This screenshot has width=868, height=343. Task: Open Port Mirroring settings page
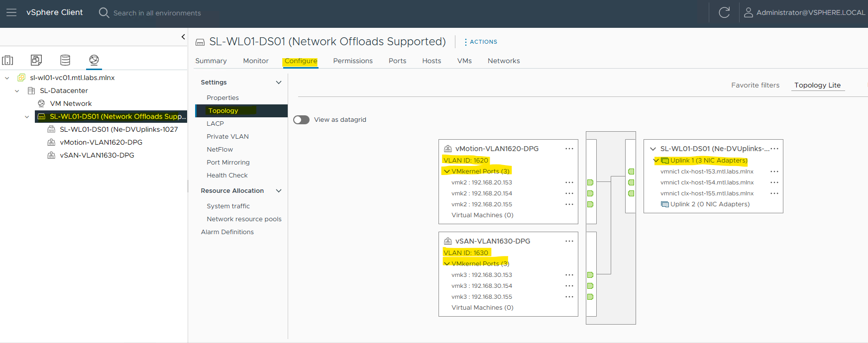coord(228,163)
